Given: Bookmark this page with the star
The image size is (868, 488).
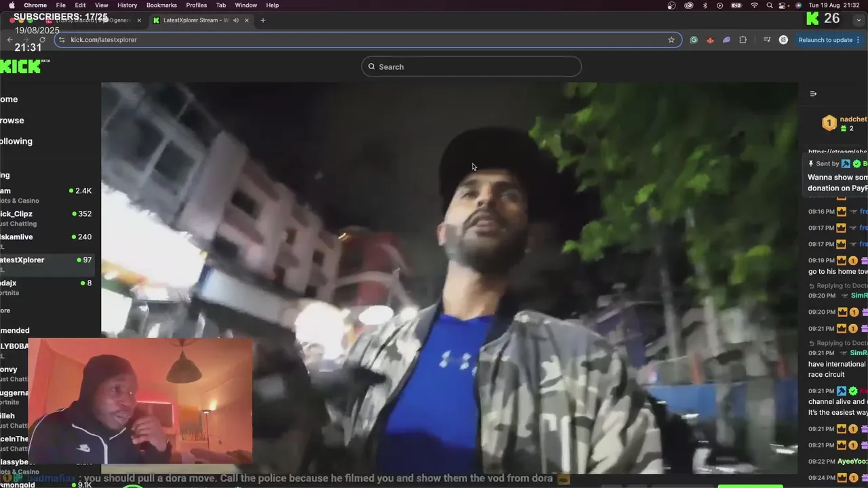Looking at the screenshot, I should pos(671,40).
